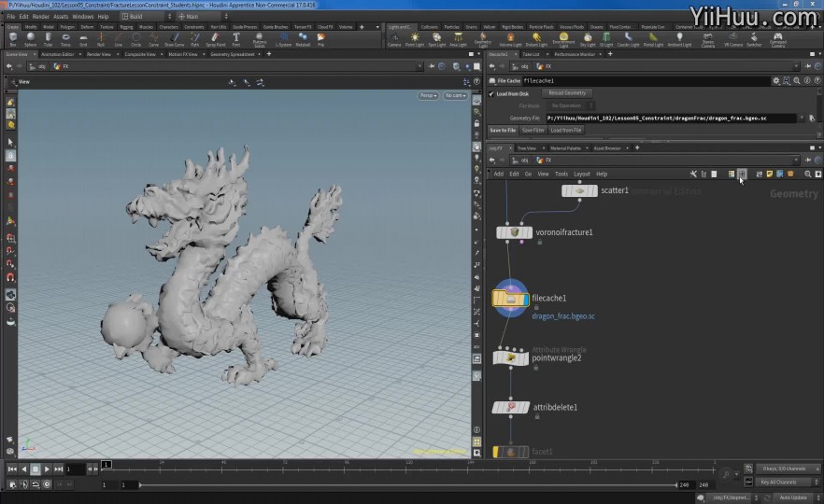Click the Save Filter tab button
824x504 pixels.
click(x=533, y=131)
